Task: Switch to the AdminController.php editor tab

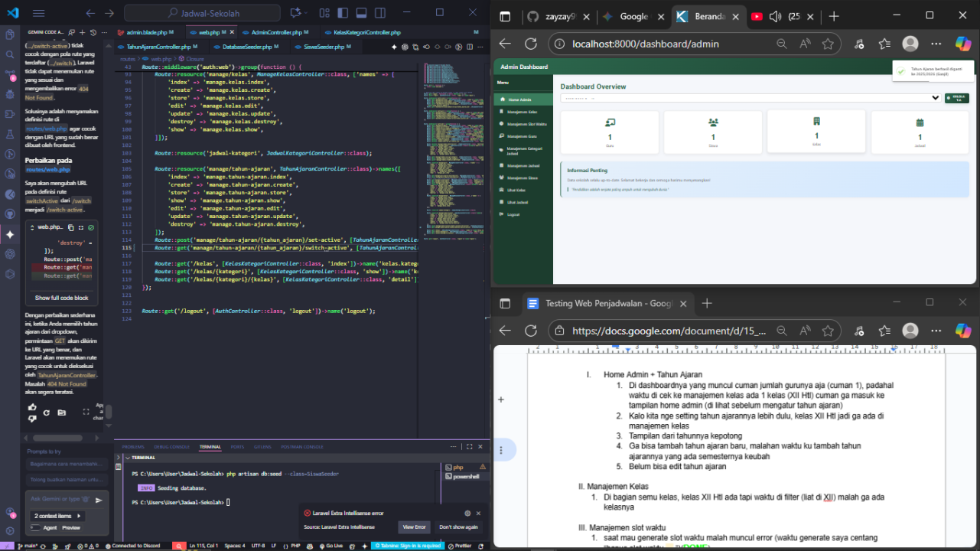Action: click(276, 33)
